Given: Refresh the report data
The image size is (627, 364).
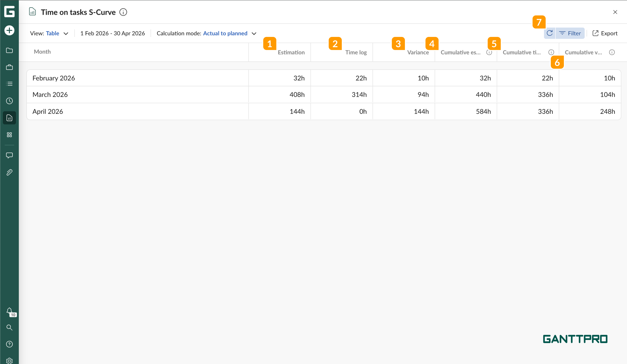Looking at the screenshot, I should coord(550,33).
